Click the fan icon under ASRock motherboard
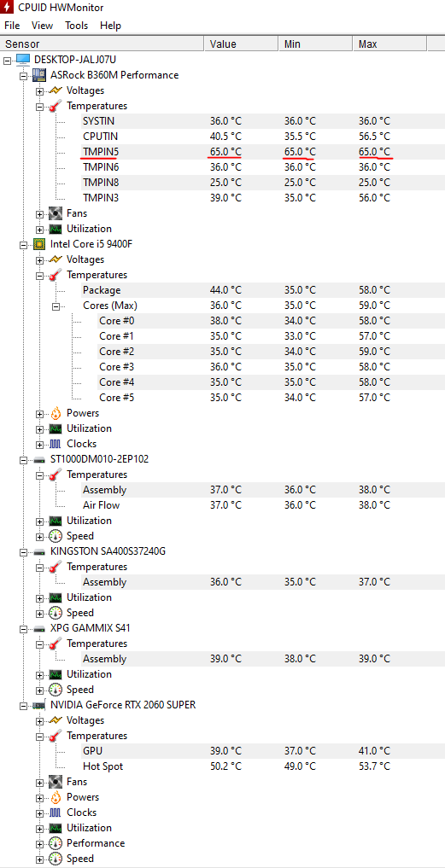The width and height of the screenshot is (445, 868). click(56, 213)
